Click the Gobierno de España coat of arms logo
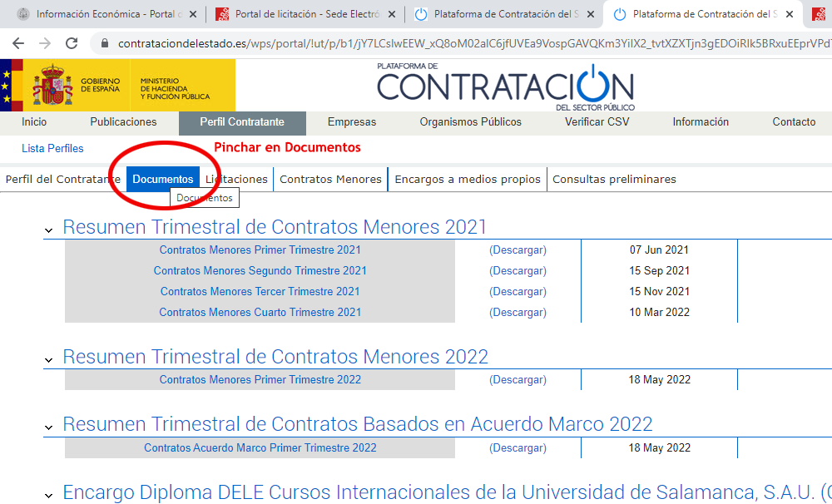 pos(52,85)
